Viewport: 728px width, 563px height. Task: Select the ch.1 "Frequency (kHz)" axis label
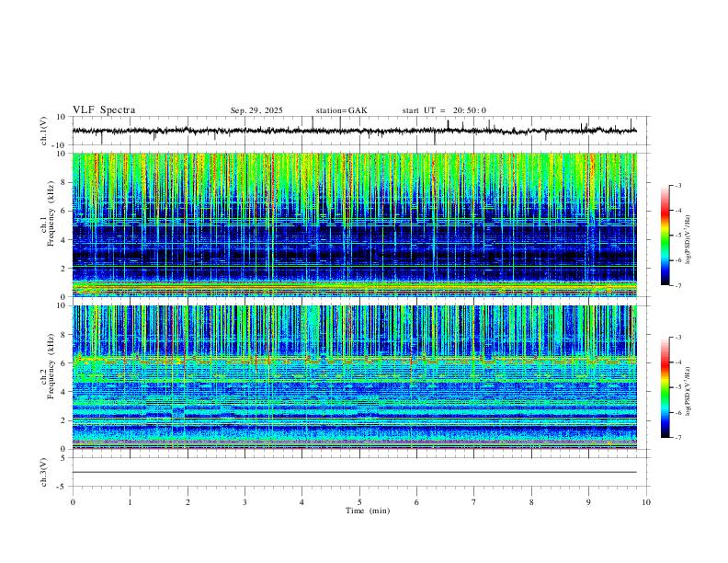tap(51, 214)
